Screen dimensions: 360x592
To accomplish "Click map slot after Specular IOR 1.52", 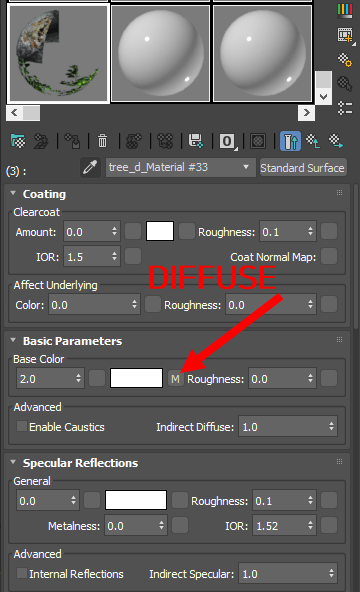I will click(329, 525).
